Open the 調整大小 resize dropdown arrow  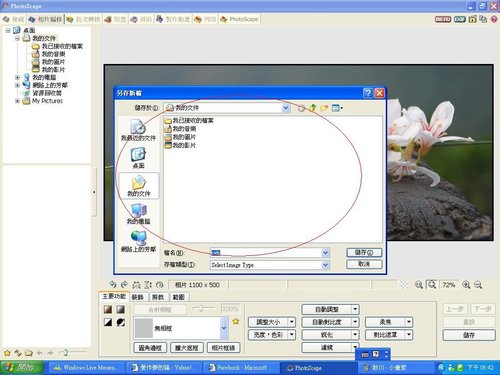tap(292, 322)
